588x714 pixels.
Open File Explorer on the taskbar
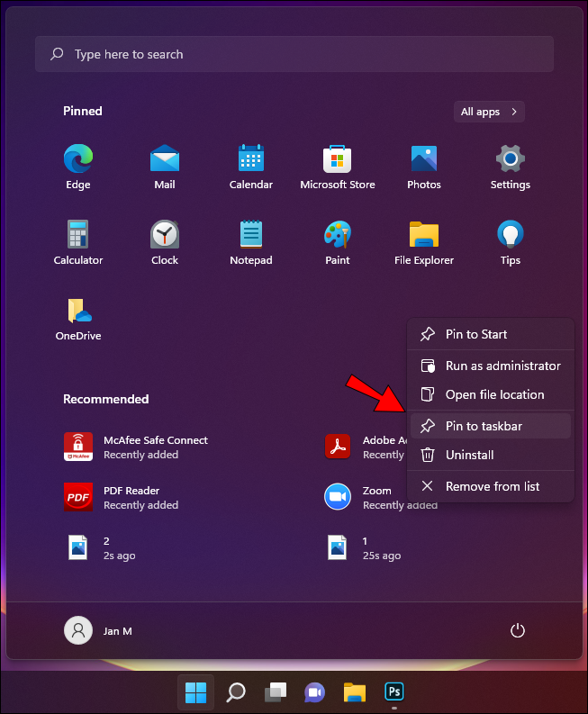click(x=355, y=692)
